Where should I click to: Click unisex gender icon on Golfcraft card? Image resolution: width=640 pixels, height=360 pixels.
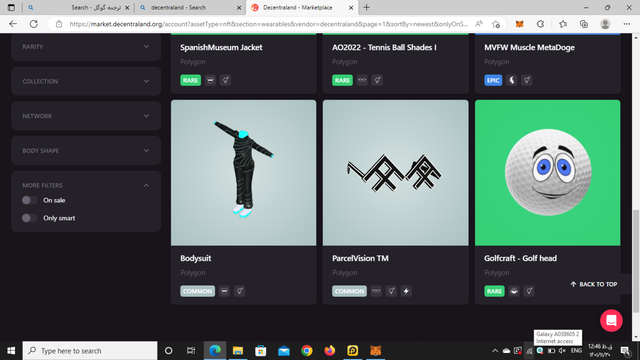(529, 291)
